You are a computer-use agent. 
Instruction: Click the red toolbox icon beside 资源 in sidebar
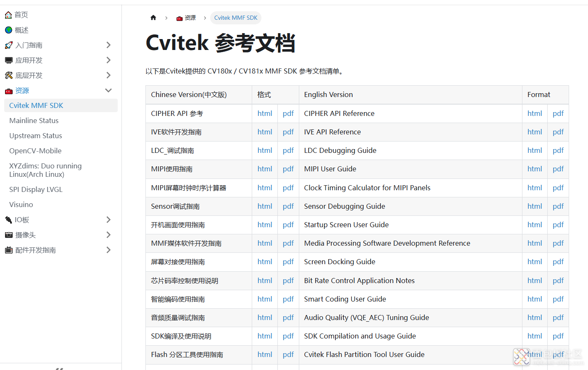pos(8,91)
